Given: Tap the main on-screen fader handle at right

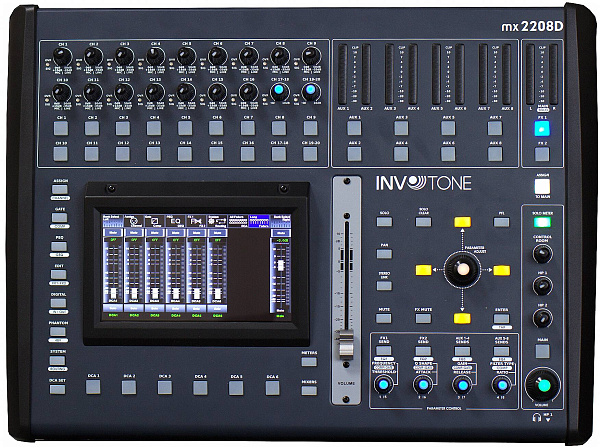Looking at the screenshot, I should 280,266.
